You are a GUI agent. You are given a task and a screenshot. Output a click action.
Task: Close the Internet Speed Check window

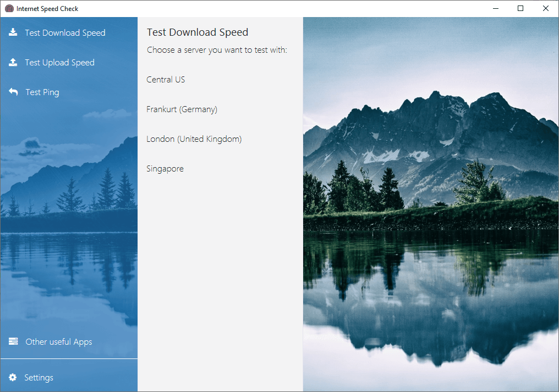pos(546,9)
